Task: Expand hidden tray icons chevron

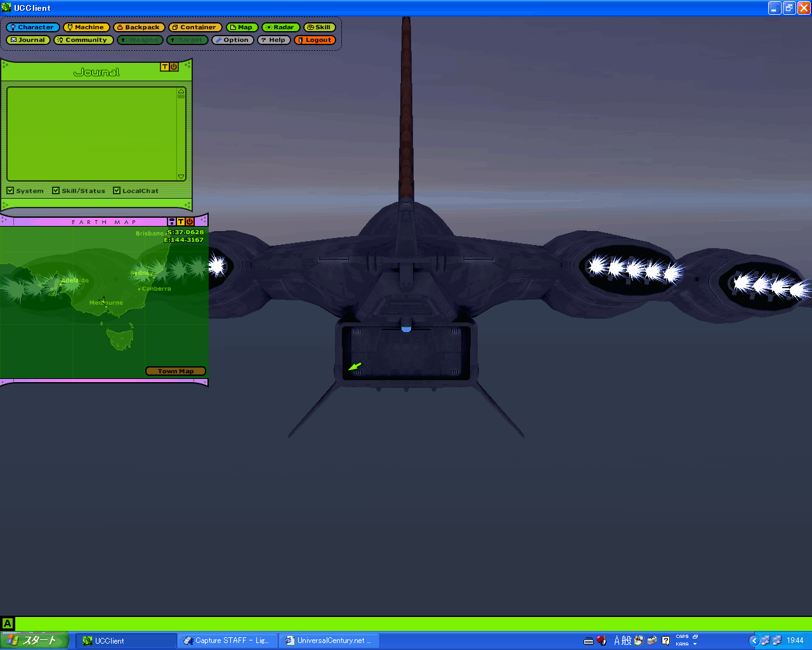Action: click(x=754, y=641)
